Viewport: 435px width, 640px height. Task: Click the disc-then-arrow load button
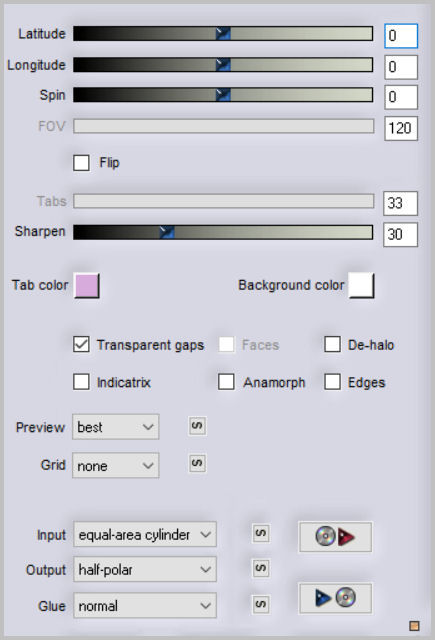click(335, 537)
